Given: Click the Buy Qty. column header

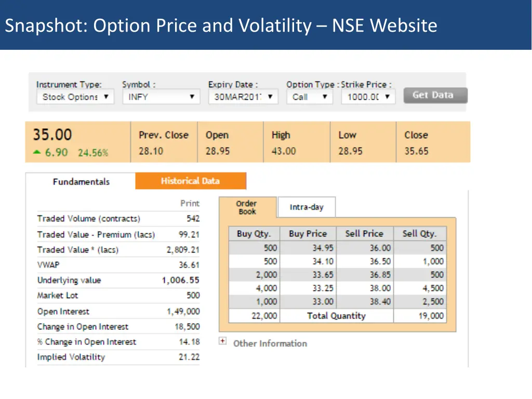Looking at the screenshot, I should point(254,234).
